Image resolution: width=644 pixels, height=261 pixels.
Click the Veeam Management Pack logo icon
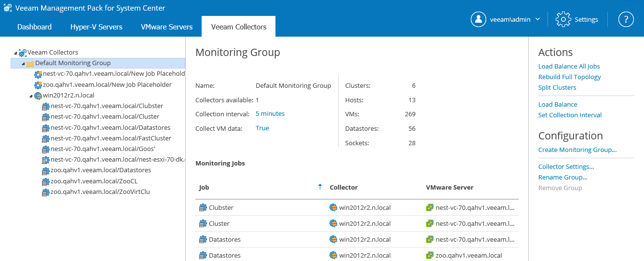click(x=8, y=8)
